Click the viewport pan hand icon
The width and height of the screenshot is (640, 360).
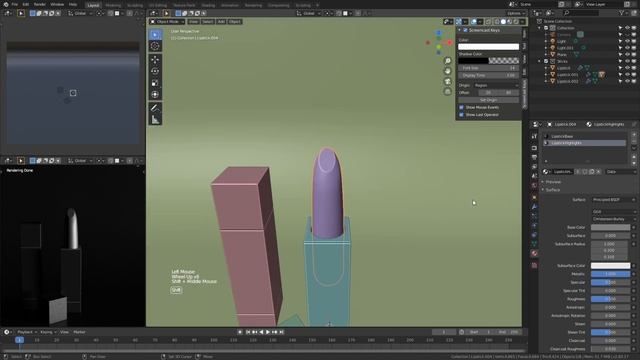click(447, 71)
